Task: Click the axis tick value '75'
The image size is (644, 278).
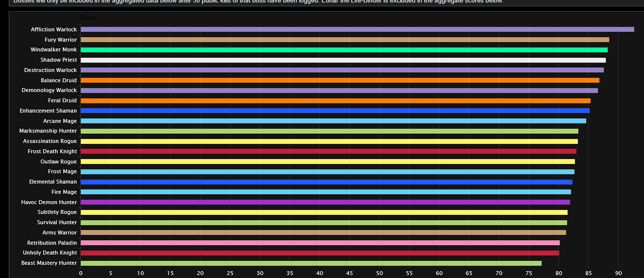Action: (529, 274)
